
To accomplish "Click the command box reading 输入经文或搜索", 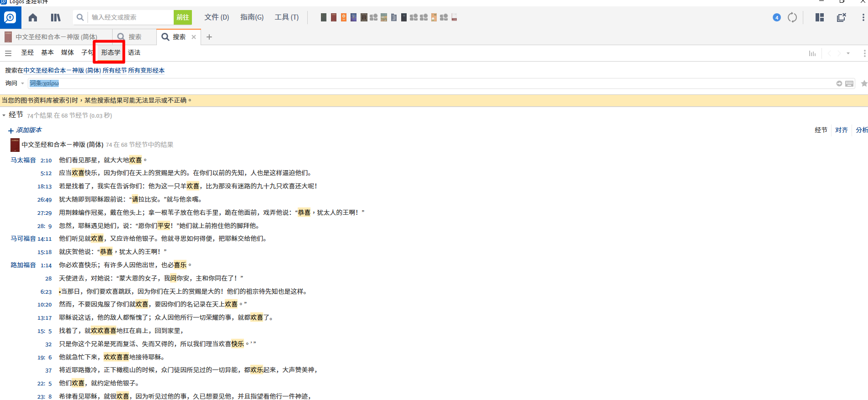I will click(130, 17).
